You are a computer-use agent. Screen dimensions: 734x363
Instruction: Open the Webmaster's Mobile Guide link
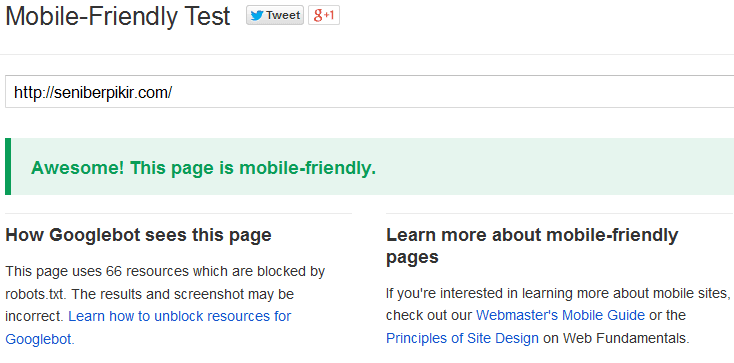coord(560,315)
